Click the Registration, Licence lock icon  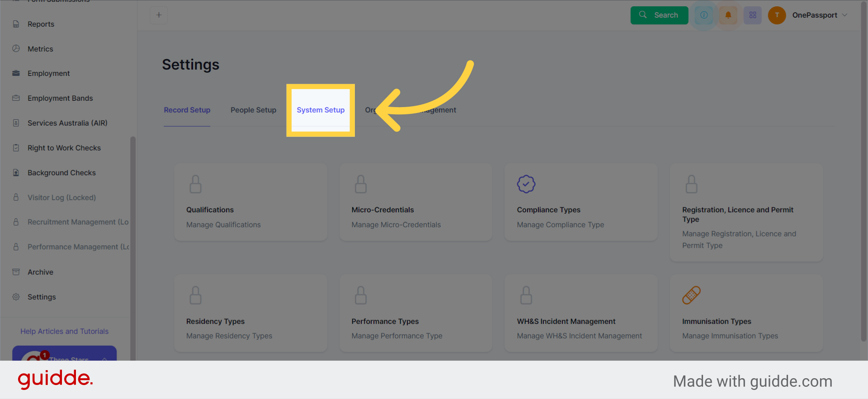692,184
